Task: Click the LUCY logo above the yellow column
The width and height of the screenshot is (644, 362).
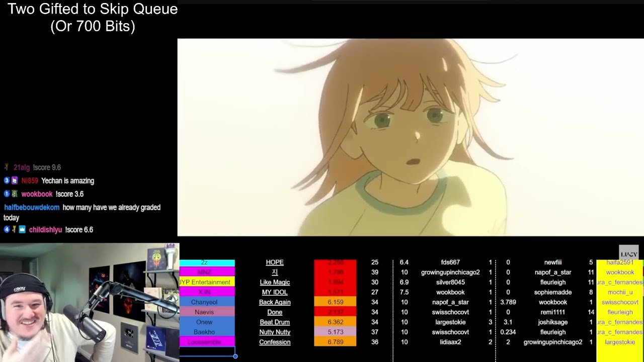Action: coord(629,253)
